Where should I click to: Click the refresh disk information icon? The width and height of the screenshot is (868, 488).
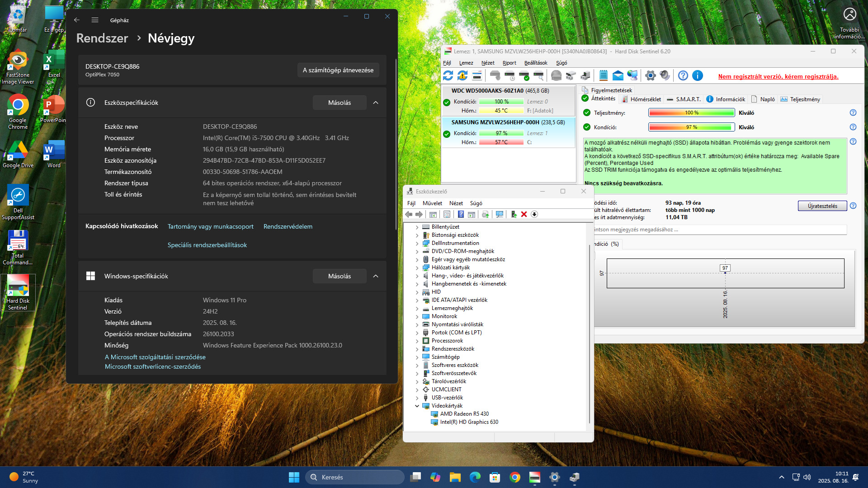(x=448, y=75)
